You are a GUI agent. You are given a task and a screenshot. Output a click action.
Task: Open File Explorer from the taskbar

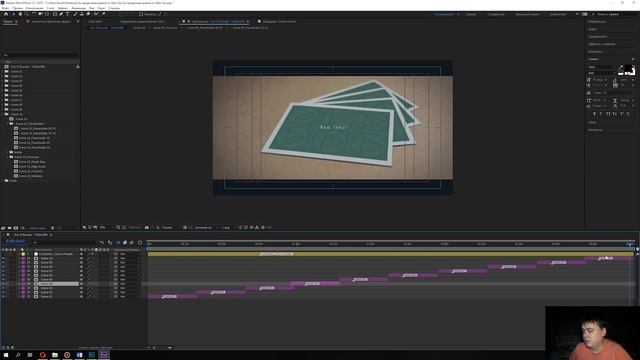click(x=55, y=355)
